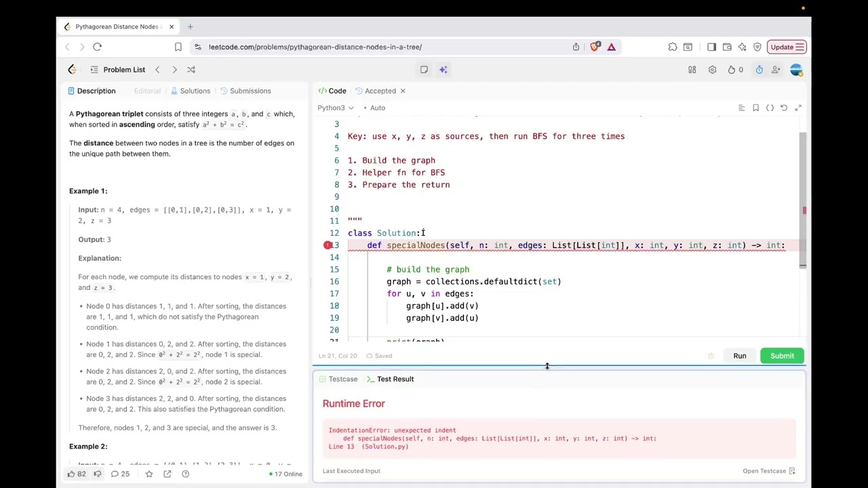
Task: Expand editor to fullscreen icon
Action: point(798,108)
